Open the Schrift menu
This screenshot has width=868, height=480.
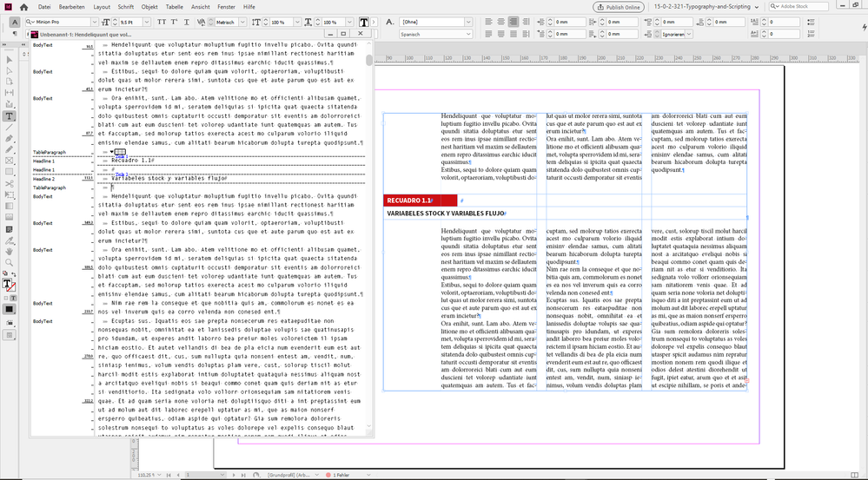pos(126,6)
